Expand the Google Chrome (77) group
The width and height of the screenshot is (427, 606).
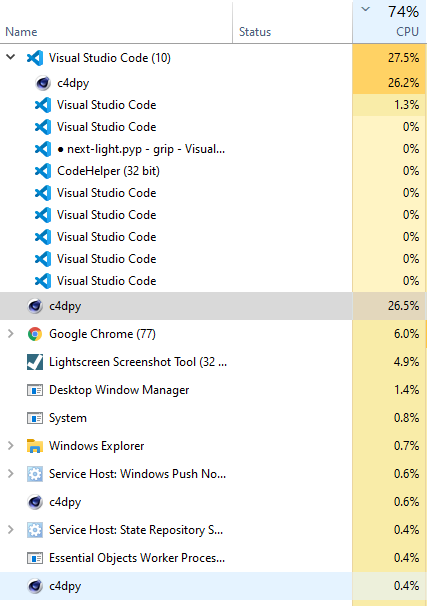[x=11, y=334]
